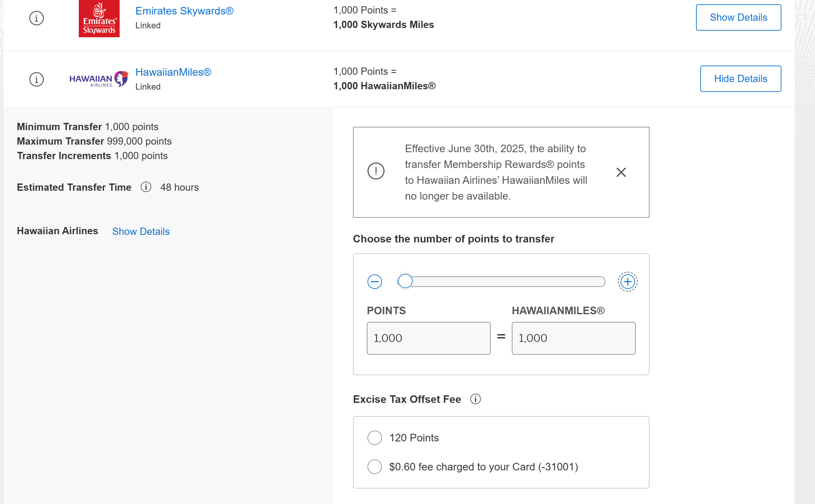This screenshot has height=504, width=815.
Task: Open the HawaiianMiles® link
Action: click(173, 72)
